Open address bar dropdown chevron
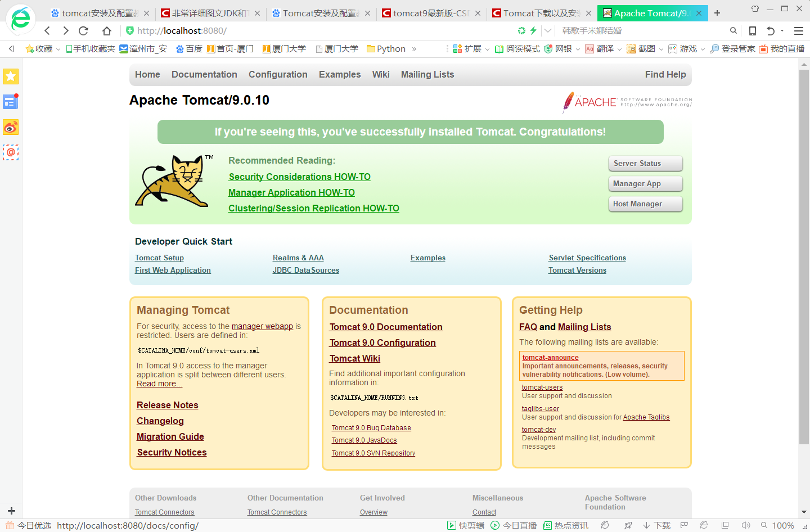The width and height of the screenshot is (810, 532). pos(548,31)
